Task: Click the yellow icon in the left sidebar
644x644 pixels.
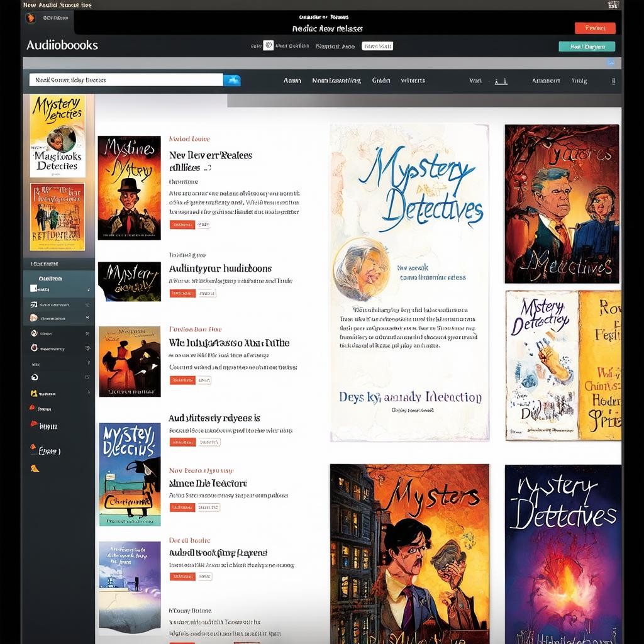Action: pos(34,394)
